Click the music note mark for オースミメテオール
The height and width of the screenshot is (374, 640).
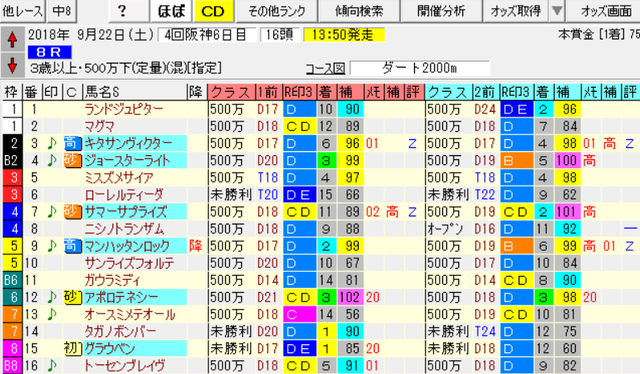pyautogui.click(x=52, y=314)
